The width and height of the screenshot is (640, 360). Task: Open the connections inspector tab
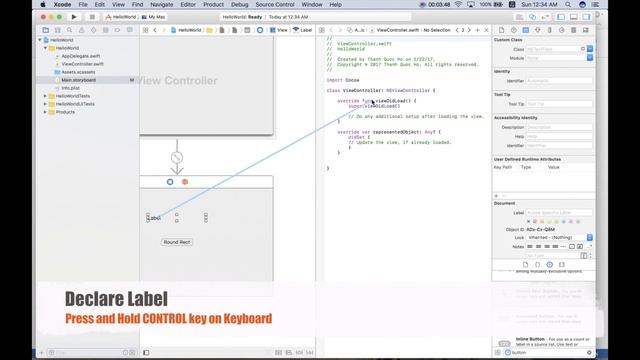(x=562, y=30)
